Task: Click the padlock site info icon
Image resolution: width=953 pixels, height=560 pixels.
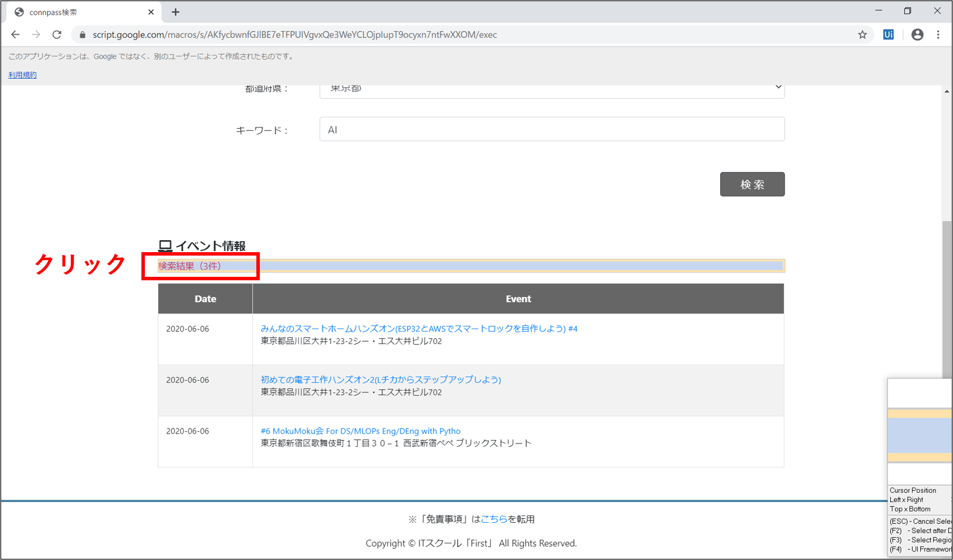Action: (82, 35)
